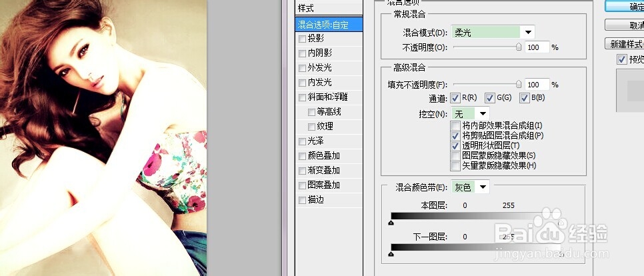
Task: Click the 取消 cancel button
Action: coord(624,25)
